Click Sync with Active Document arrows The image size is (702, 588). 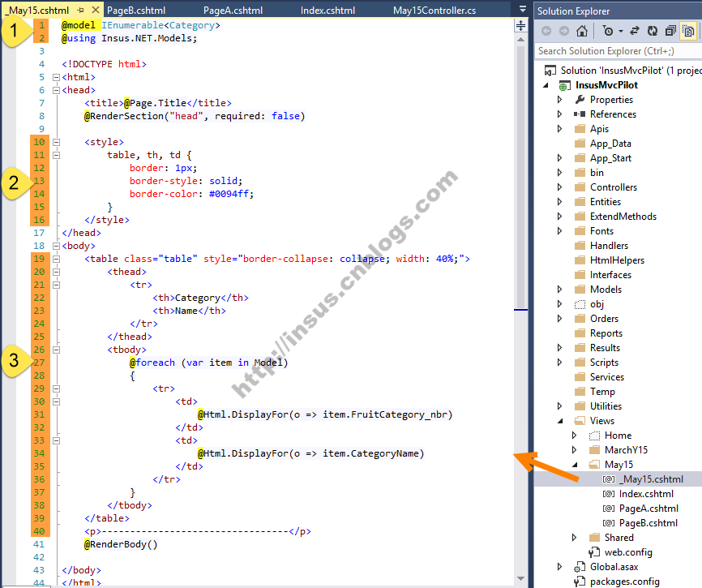(635, 31)
